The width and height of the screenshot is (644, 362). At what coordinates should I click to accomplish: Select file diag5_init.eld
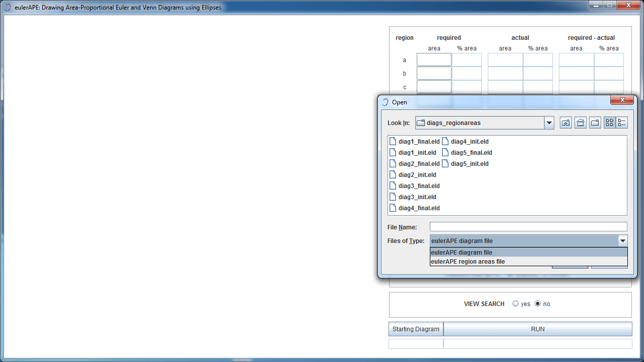tap(466, 164)
